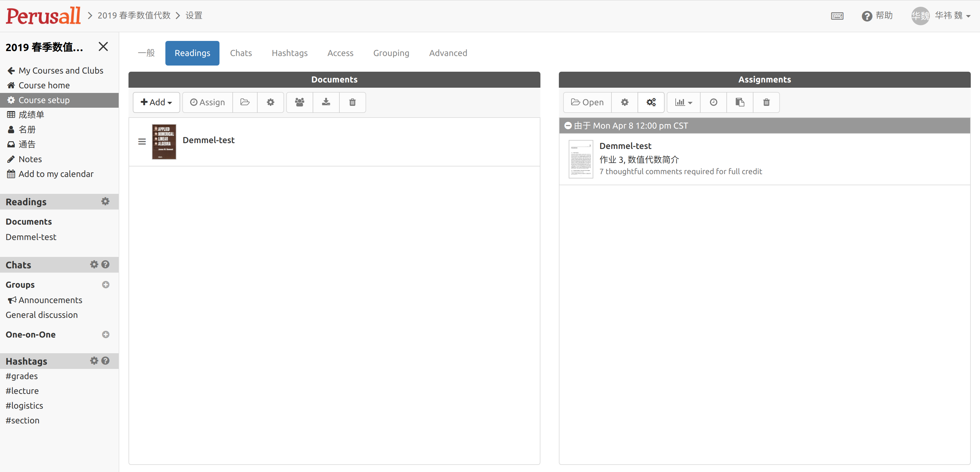Open Chats section gear in sidebar
This screenshot has height=472, width=980.
click(94, 264)
